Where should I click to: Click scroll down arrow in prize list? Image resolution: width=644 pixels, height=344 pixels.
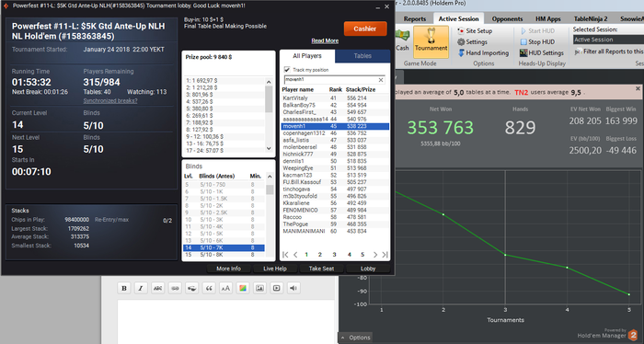pos(269,149)
